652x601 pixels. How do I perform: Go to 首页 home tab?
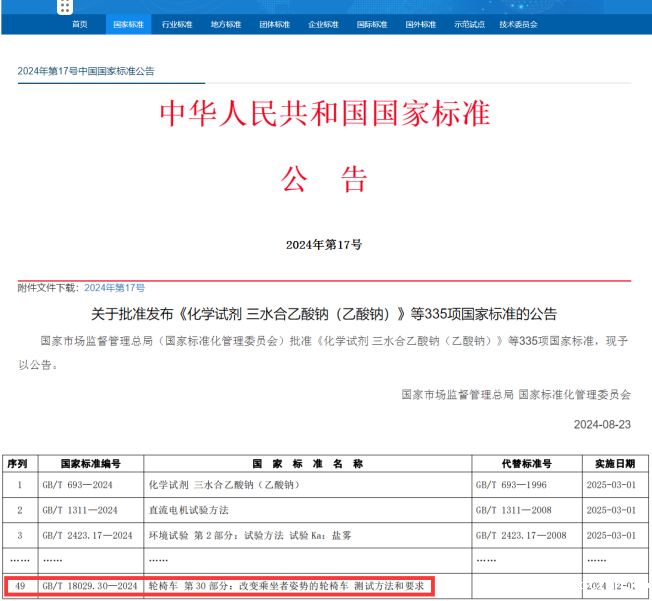(x=80, y=23)
